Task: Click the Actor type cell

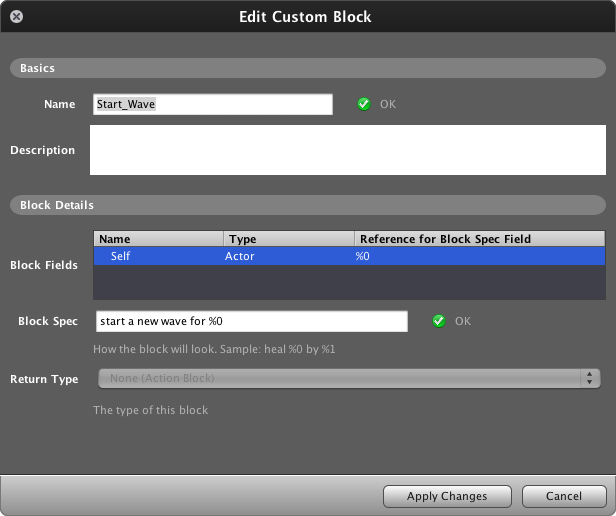Action: 240,256
